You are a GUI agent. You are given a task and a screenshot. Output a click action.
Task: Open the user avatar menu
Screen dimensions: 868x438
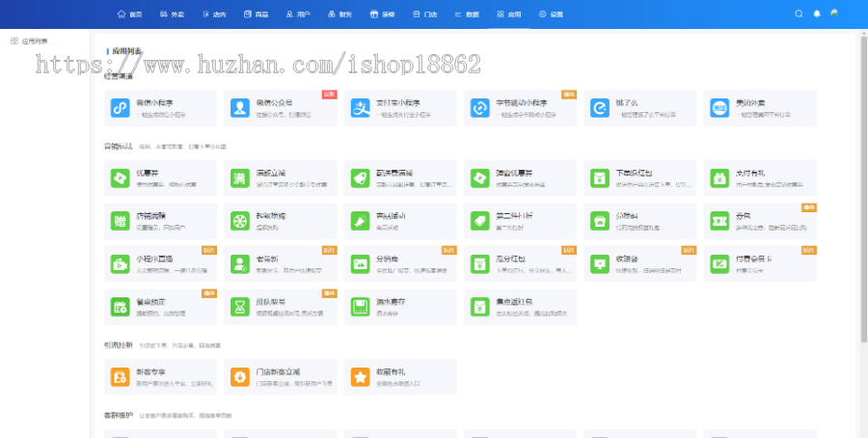(x=834, y=14)
